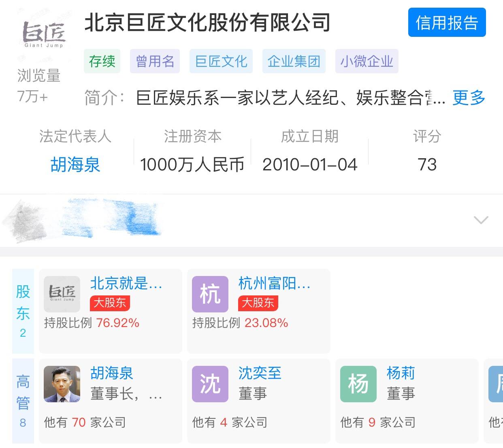
Task: Click the green 杨 avatar icon
Action: pyautogui.click(x=358, y=384)
